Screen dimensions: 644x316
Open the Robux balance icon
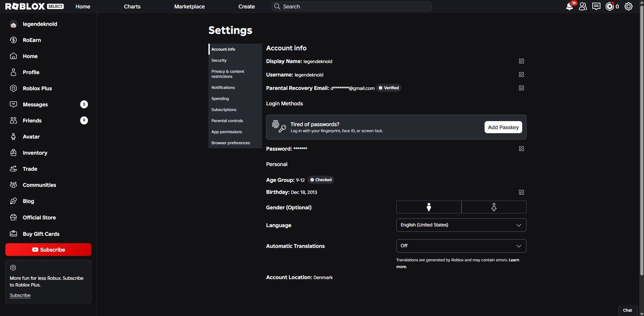pos(610,6)
